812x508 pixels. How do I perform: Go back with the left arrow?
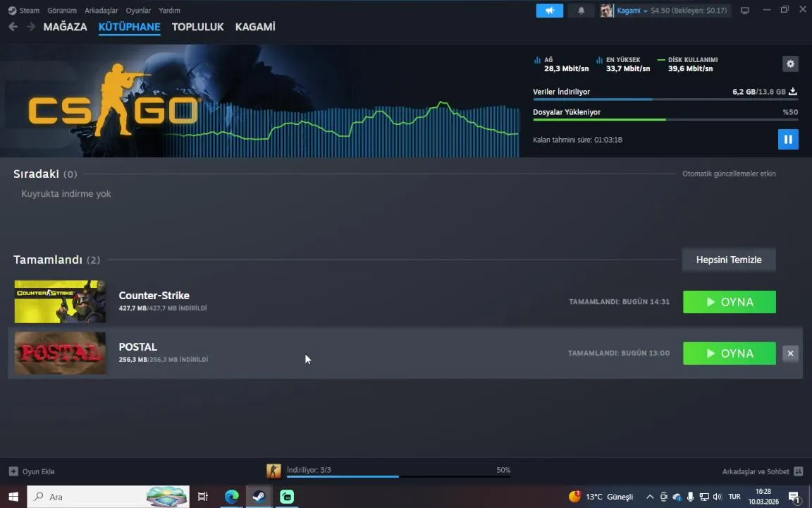tap(13, 26)
